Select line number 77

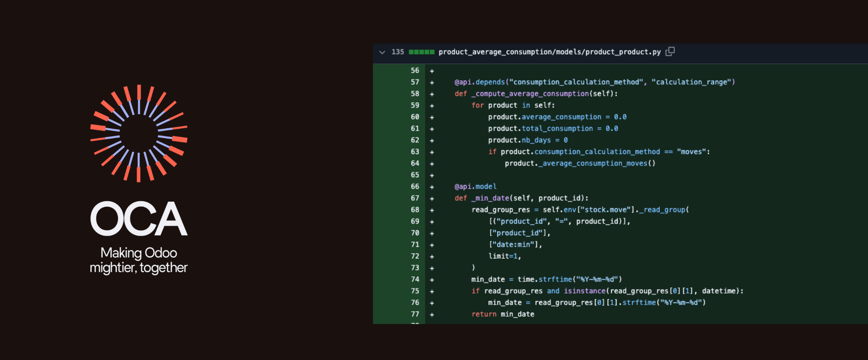(415, 314)
